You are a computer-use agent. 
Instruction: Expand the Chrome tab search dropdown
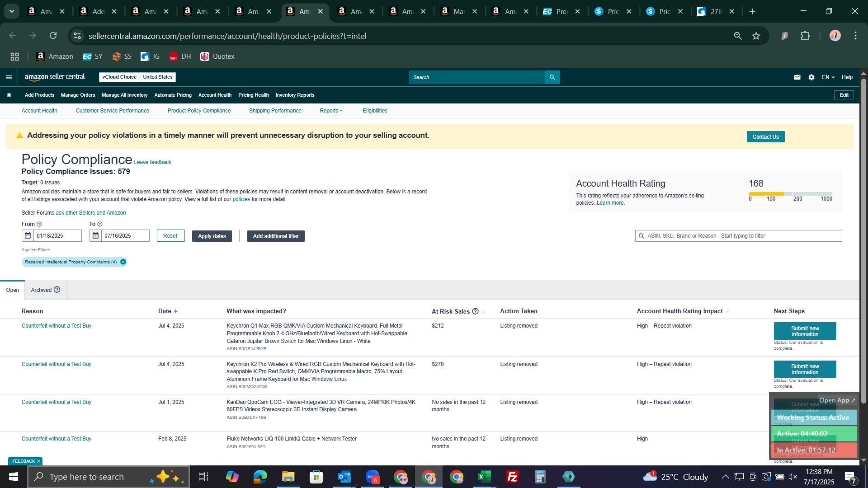tap(12, 11)
